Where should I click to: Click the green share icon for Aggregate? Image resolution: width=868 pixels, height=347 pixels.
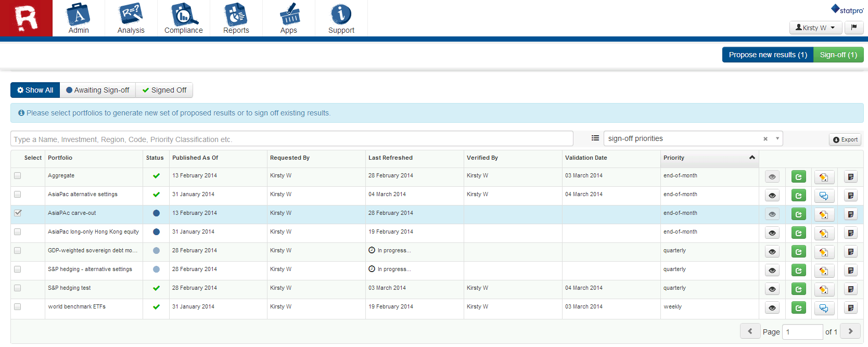798,177
